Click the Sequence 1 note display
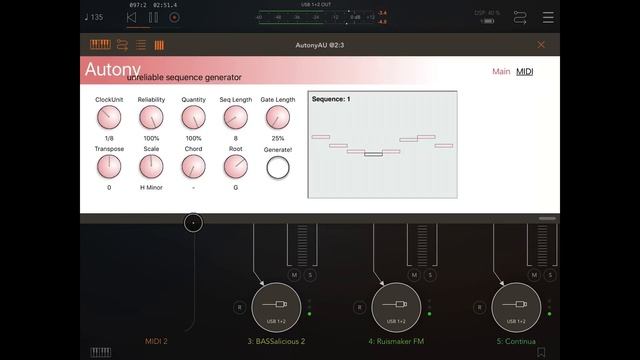The image size is (640, 360). (x=382, y=144)
